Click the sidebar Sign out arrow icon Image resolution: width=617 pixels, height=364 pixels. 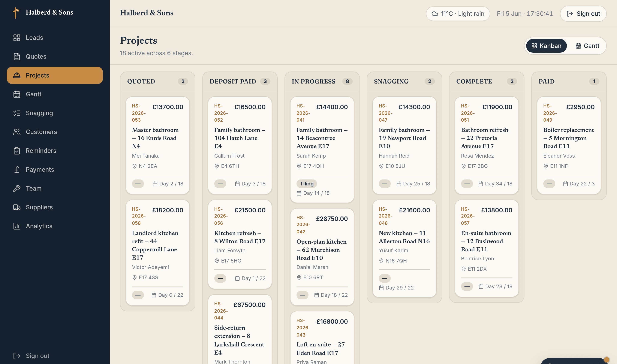click(17, 356)
